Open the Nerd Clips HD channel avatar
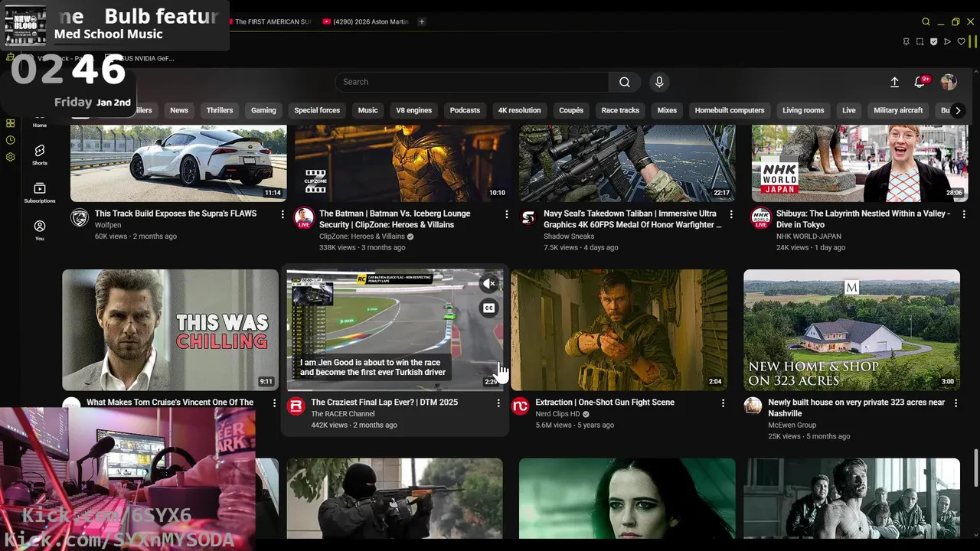The height and width of the screenshot is (551, 980). click(x=521, y=406)
